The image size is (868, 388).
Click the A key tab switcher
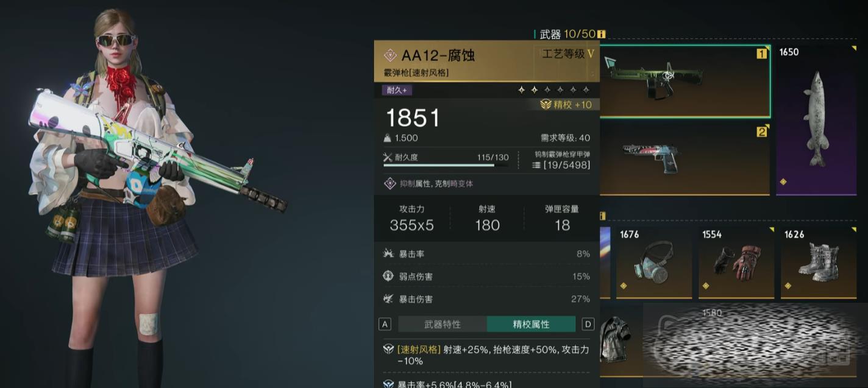click(385, 324)
